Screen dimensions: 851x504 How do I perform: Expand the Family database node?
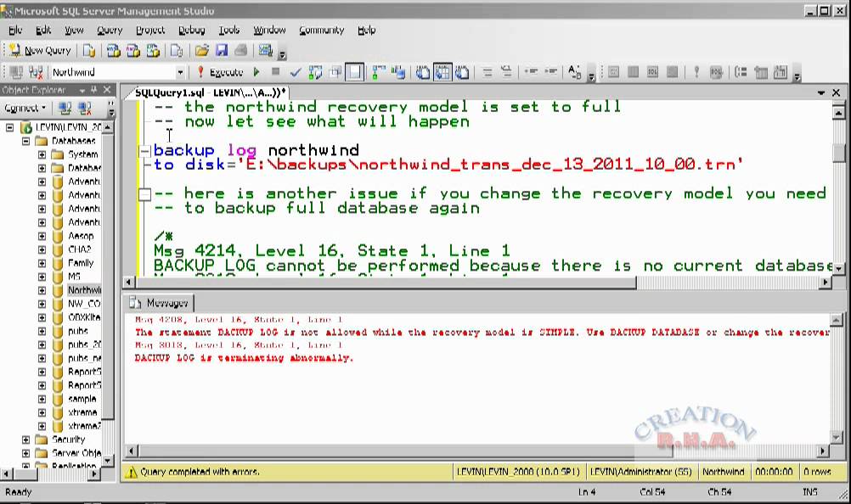click(42, 263)
